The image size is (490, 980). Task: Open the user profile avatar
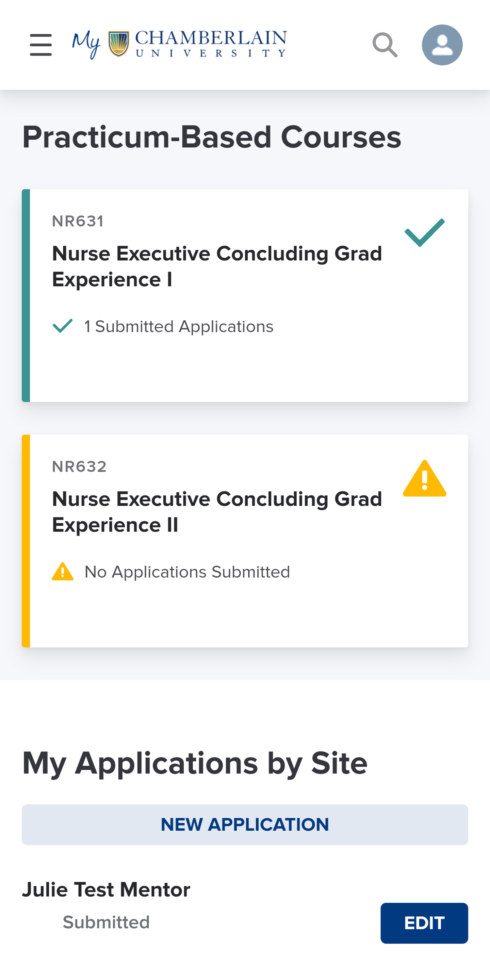(442, 45)
